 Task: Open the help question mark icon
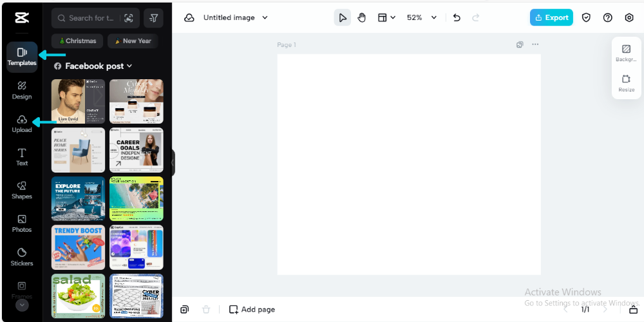click(607, 17)
